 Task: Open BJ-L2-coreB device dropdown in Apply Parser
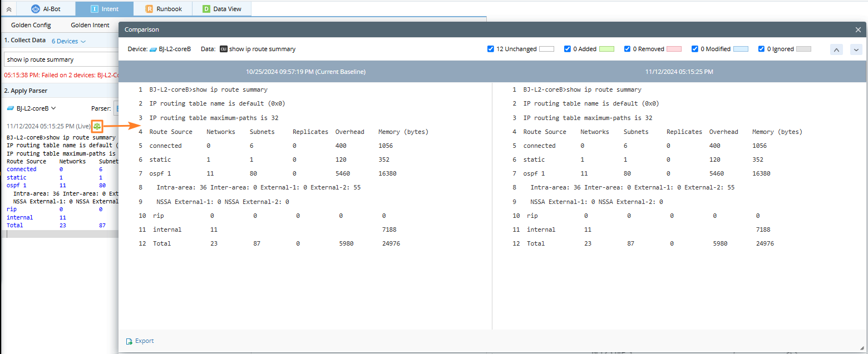(32, 108)
